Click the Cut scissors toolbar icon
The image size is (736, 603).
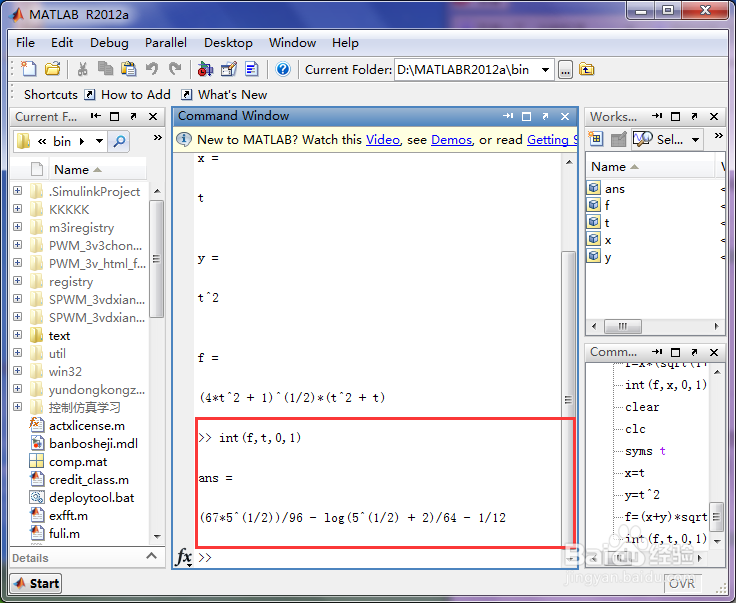[83, 69]
